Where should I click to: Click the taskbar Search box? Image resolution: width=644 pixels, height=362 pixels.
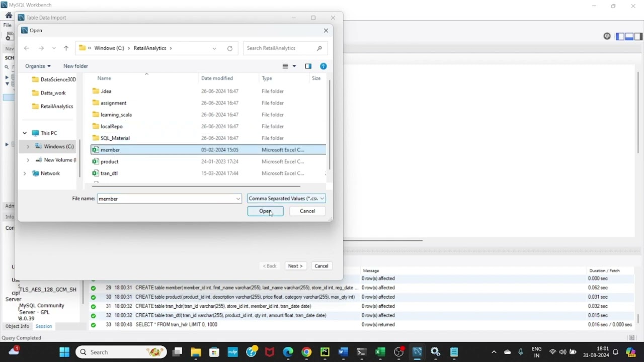121,352
